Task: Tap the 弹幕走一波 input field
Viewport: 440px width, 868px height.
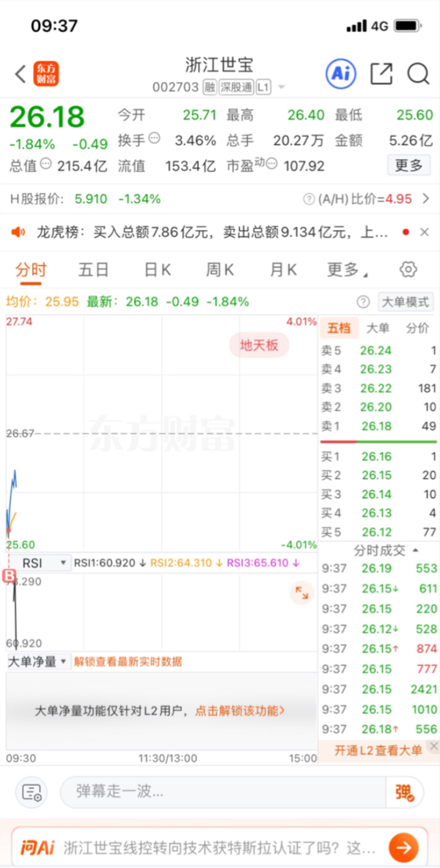Action: [x=223, y=792]
